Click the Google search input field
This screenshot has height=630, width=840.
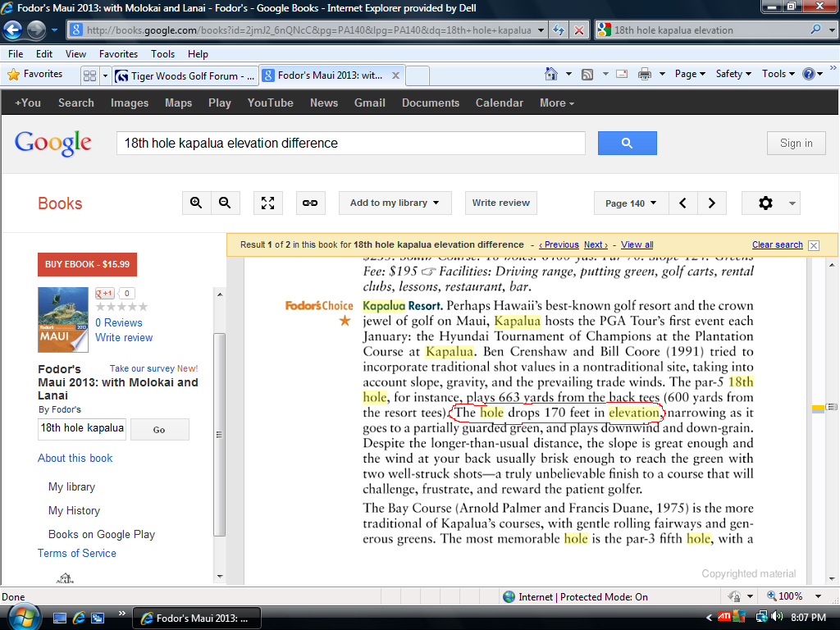coord(351,143)
